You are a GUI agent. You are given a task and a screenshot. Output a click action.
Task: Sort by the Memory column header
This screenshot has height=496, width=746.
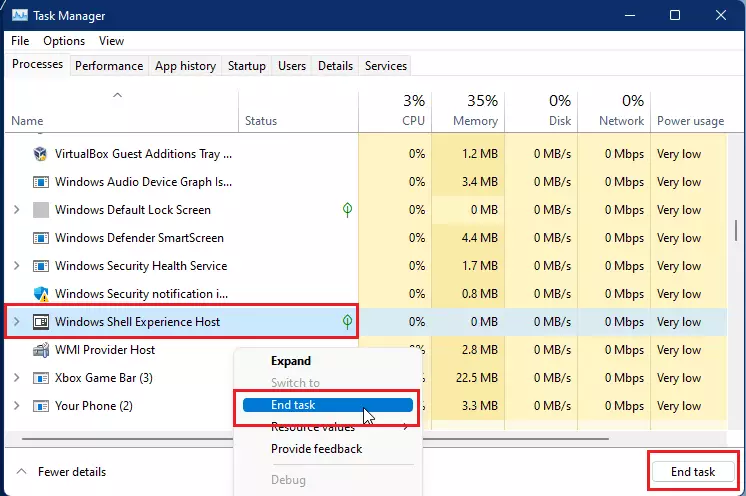pyautogui.click(x=468, y=110)
